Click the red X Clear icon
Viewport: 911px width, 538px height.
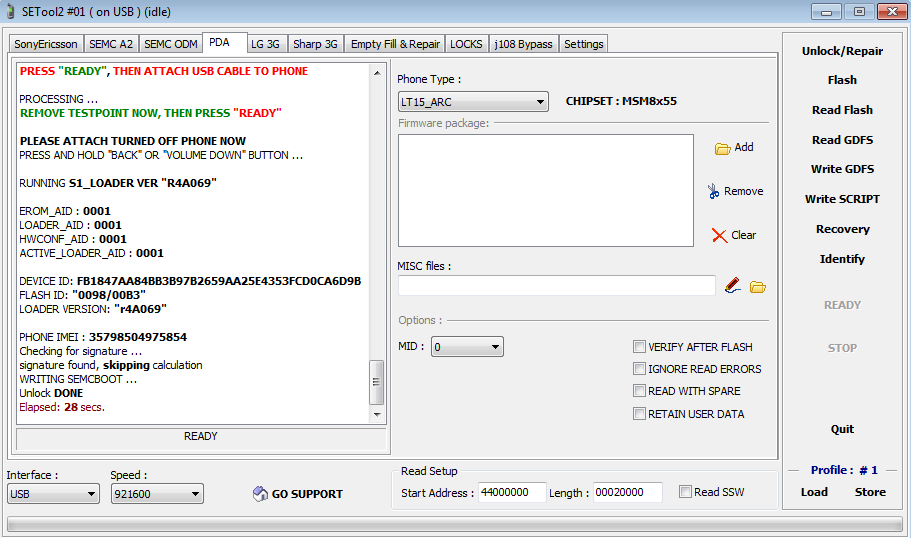pos(719,235)
